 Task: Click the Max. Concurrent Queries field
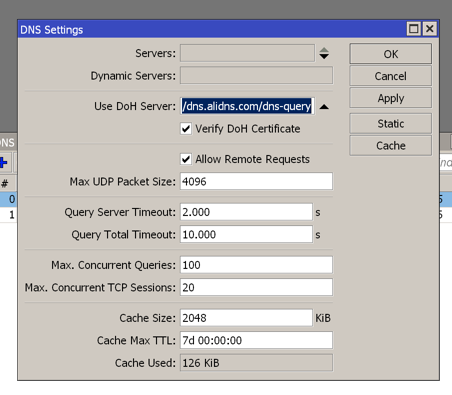point(256,265)
